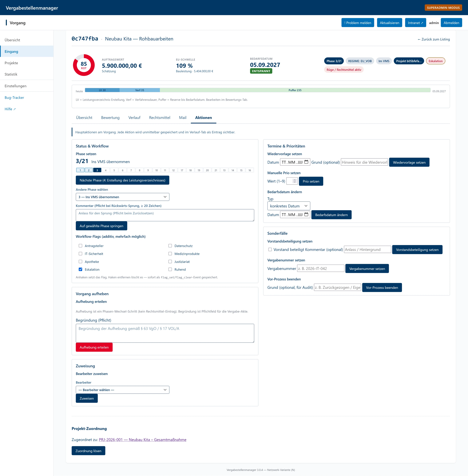The image size is (468, 476).
Task: Click the Zuordnung lösen button
Action: click(x=88, y=451)
